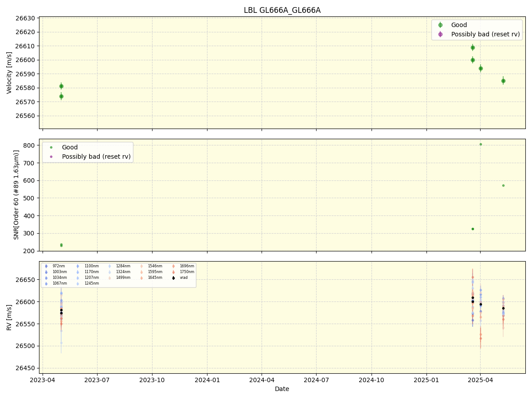The image size is (532, 399).
Task: Click the 26630 velocity tick label
Action: [26, 18]
